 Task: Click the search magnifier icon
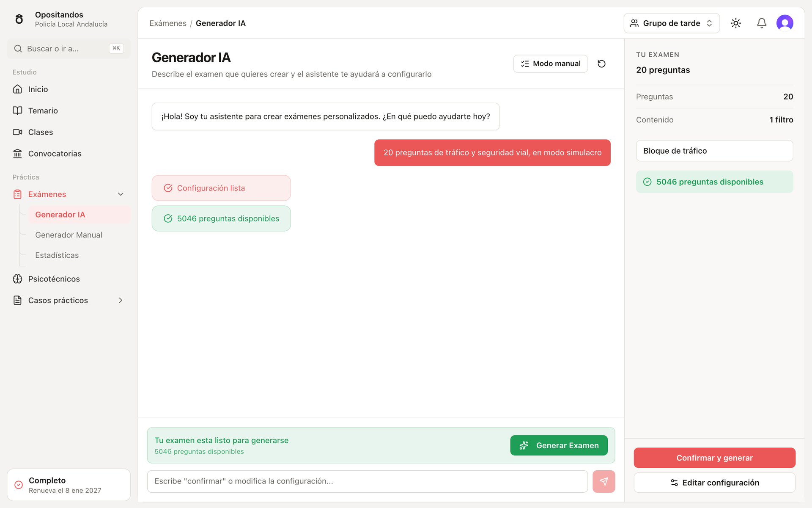click(18, 49)
